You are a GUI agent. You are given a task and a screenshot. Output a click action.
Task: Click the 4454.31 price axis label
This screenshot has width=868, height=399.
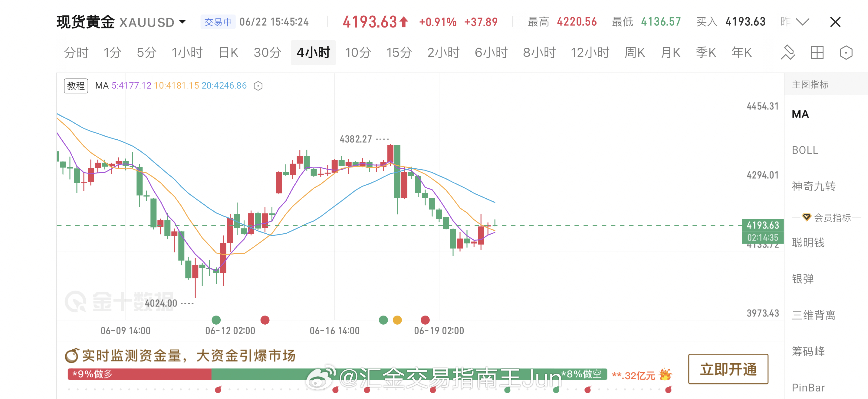[x=763, y=106]
